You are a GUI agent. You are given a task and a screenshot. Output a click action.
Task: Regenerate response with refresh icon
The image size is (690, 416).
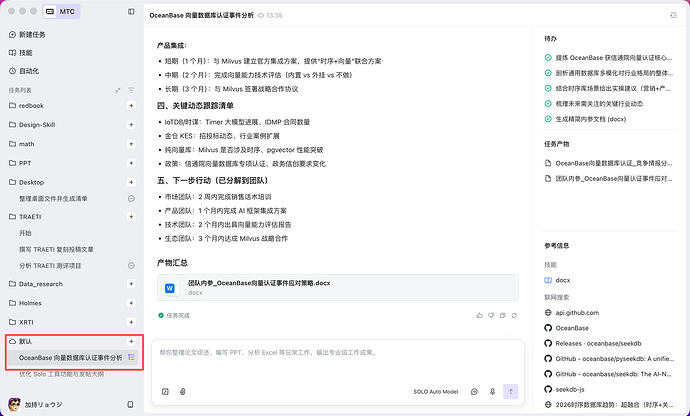point(514,315)
